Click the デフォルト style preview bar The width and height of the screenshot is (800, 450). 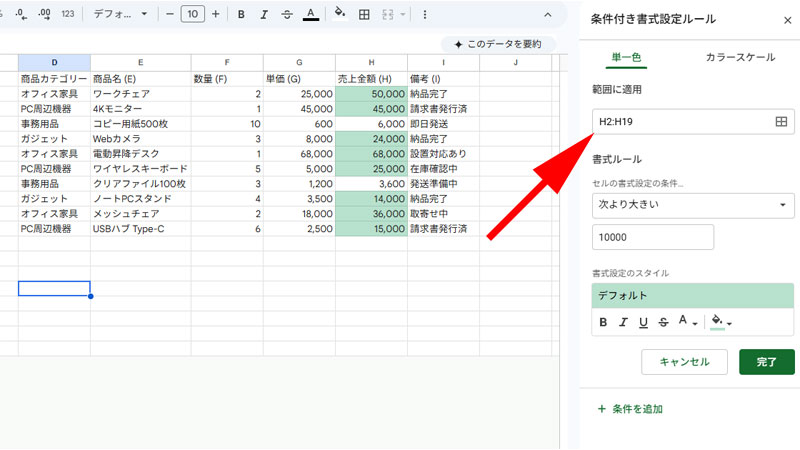coord(693,296)
